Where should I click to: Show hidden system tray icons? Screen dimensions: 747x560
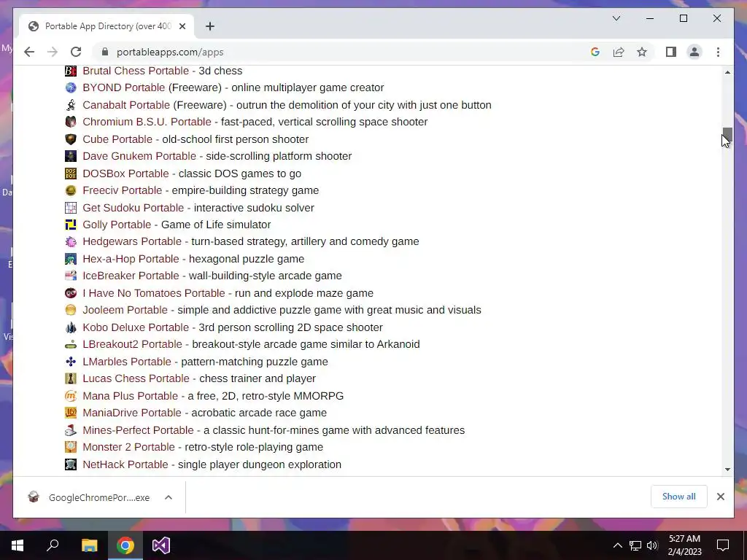(x=617, y=545)
